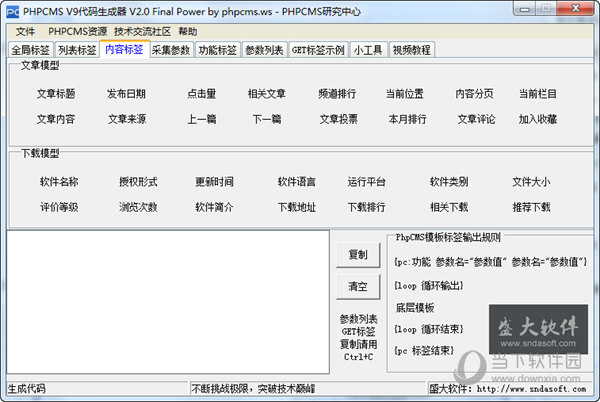Image resolution: width=600 pixels, height=402 pixels.
Task: Open the 视频教程 tab
Action: point(412,50)
